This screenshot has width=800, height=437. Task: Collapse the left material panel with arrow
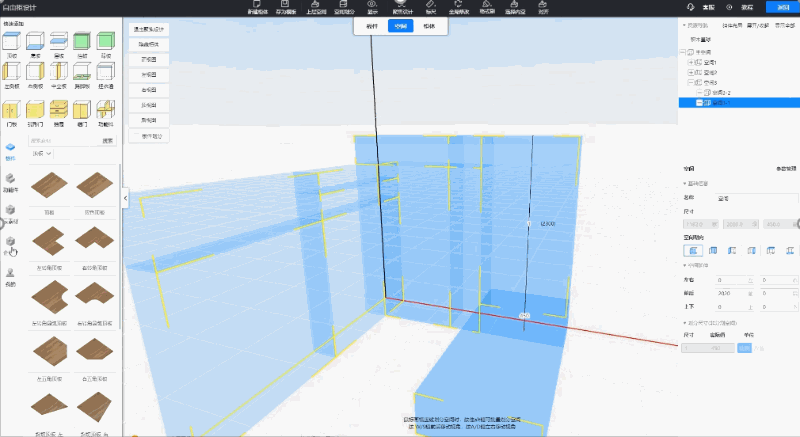pos(126,199)
